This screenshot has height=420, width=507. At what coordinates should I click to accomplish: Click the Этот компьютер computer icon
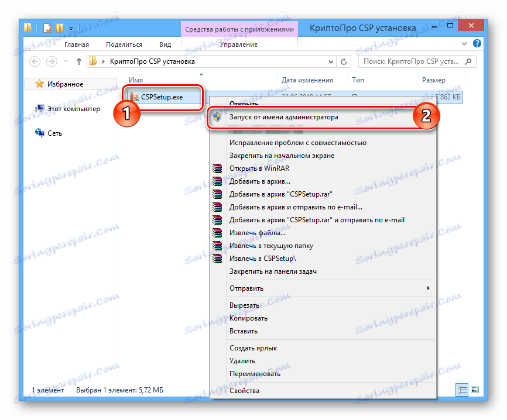pyautogui.click(x=40, y=109)
